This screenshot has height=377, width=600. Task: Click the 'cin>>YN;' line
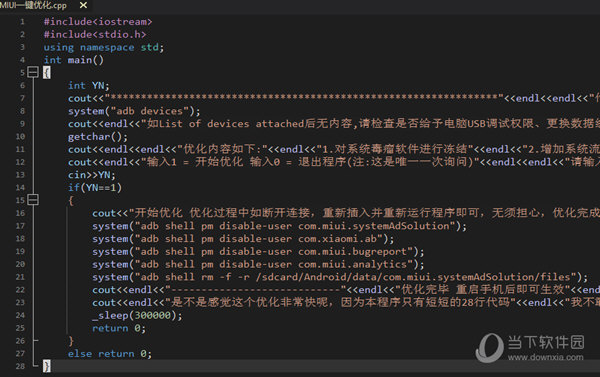[x=92, y=175]
